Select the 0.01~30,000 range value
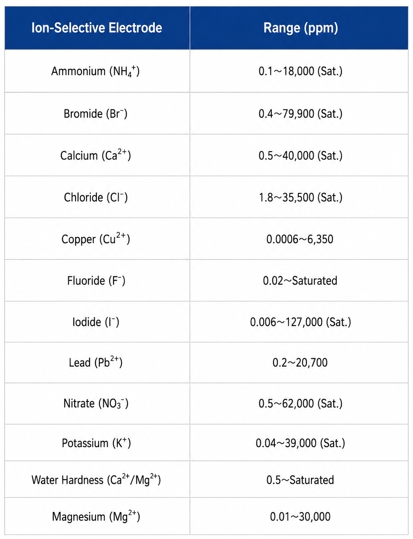Screen dimensions: 413x539 click(300, 516)
